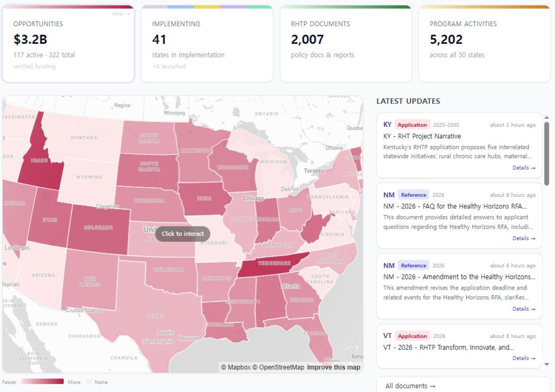Click the None legend swatch box
The height and width of the screenshot is (392, 555).
pyautogui.click(x=89, y=381)
